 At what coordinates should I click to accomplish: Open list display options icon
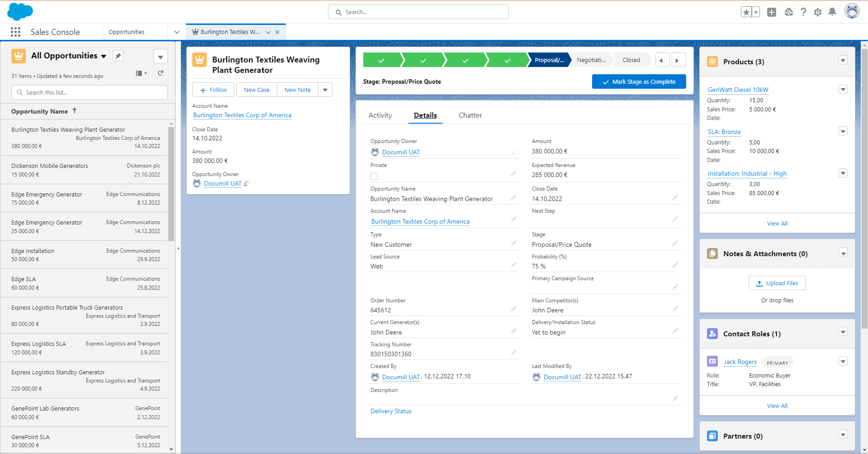pos(142,73)
